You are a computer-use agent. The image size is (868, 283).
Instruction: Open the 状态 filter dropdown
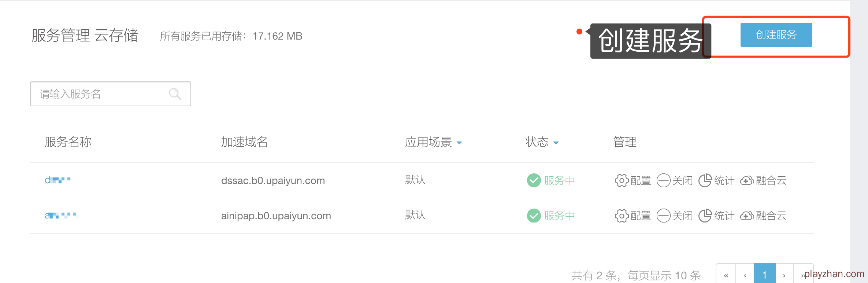556,143
